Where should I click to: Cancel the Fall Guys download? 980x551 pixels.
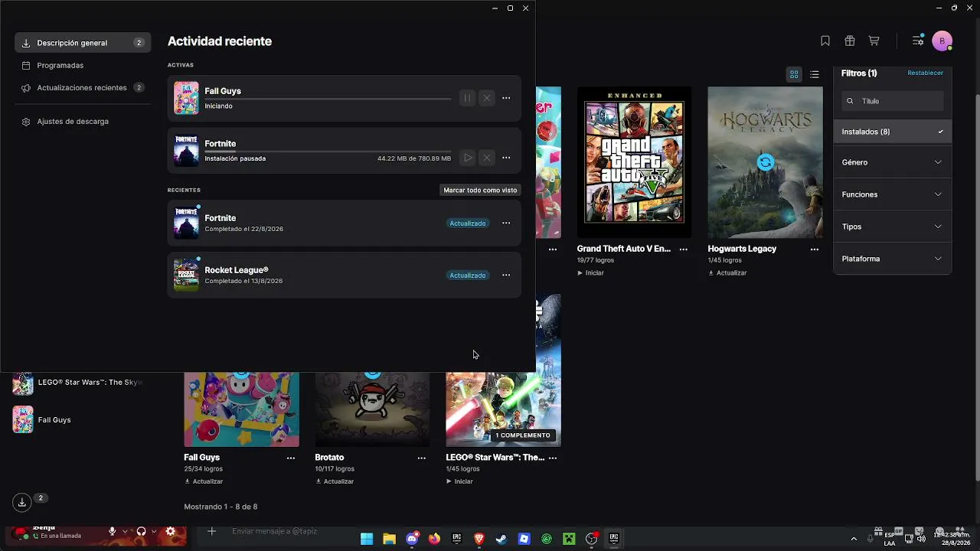(486, 98)
